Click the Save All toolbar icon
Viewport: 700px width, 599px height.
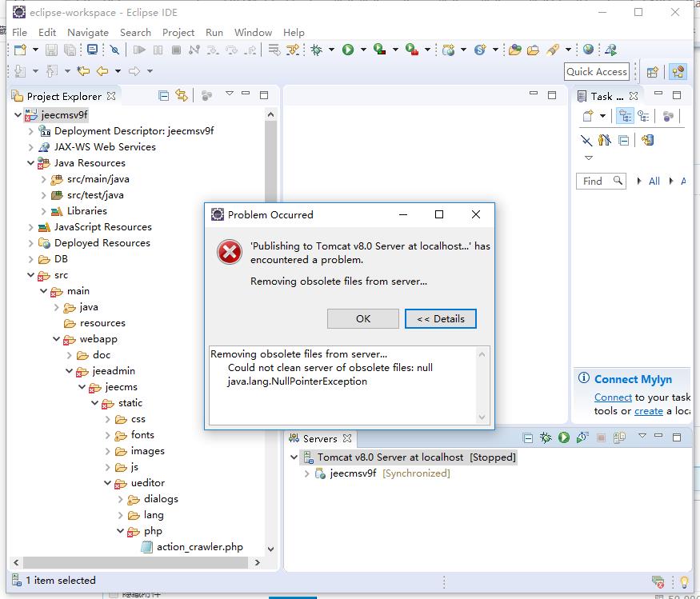point(70,50)
